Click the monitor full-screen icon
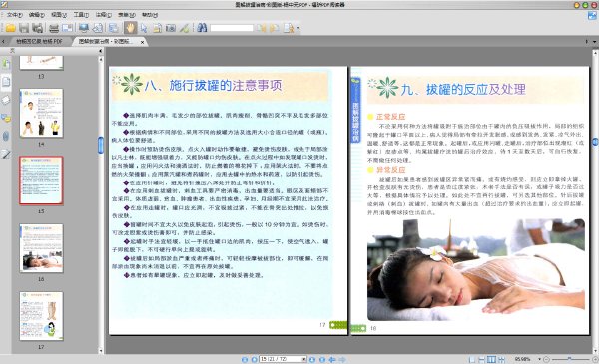 83,28
